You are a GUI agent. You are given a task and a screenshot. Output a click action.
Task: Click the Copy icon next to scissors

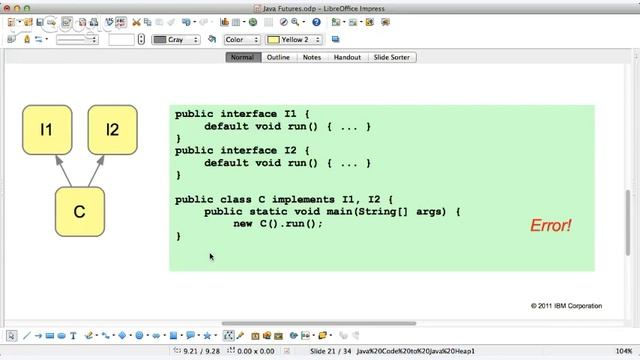pos(147,22)
